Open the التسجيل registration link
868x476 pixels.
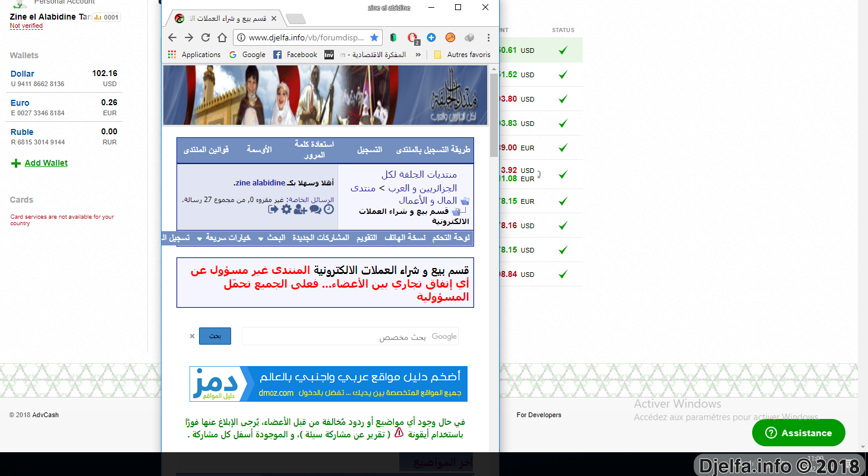[x=370, y=150]
